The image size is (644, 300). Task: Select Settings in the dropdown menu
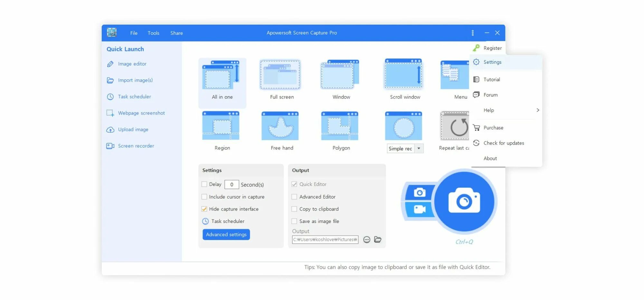click(506, 62)
